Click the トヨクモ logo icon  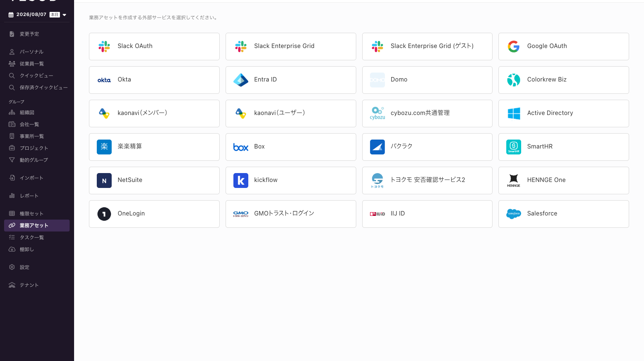point(377,180)
